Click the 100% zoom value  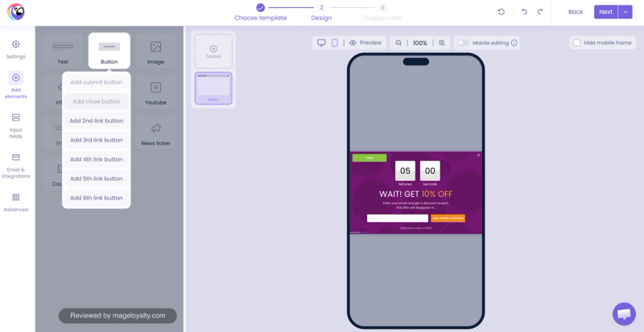420,43
